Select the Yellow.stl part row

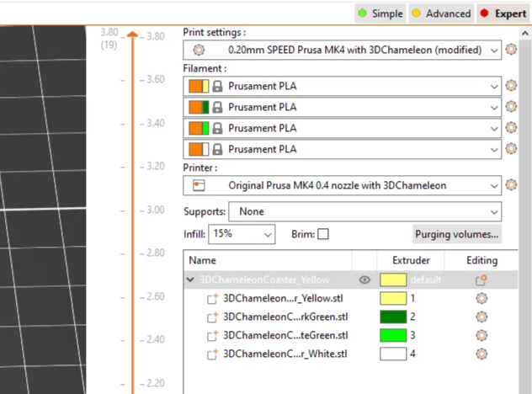pos(351,298)
